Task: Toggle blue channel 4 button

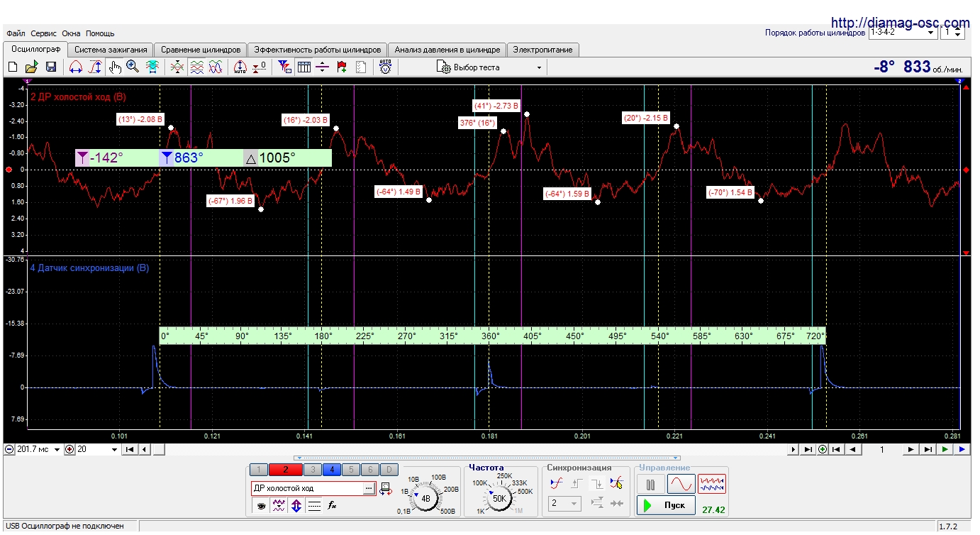Action: click(x=332, y=469)
